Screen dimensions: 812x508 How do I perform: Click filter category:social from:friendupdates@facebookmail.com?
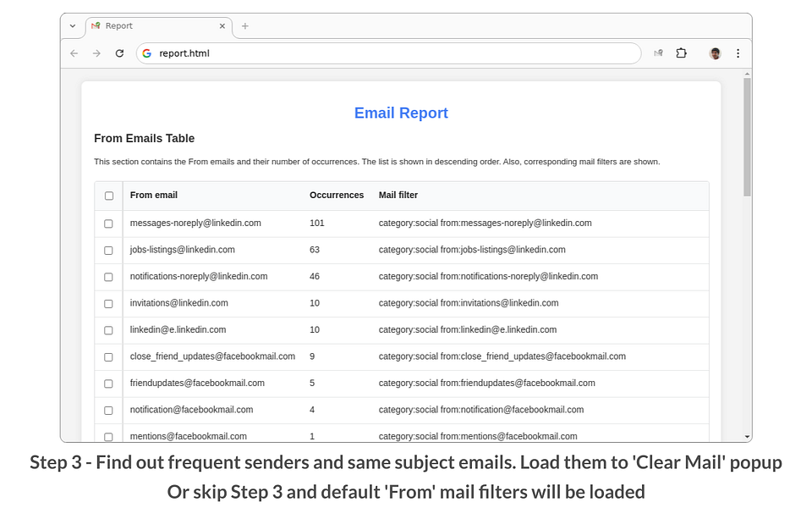tap(487, 383)
